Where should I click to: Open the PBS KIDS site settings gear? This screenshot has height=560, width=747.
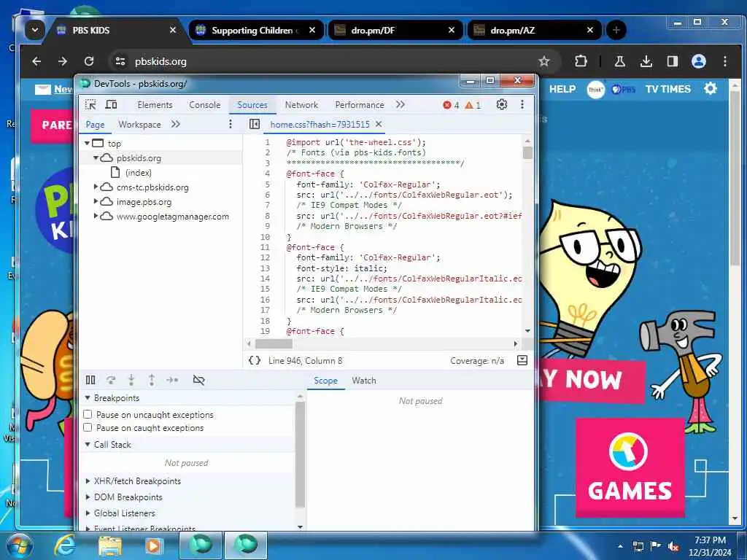tap(711, 88)
